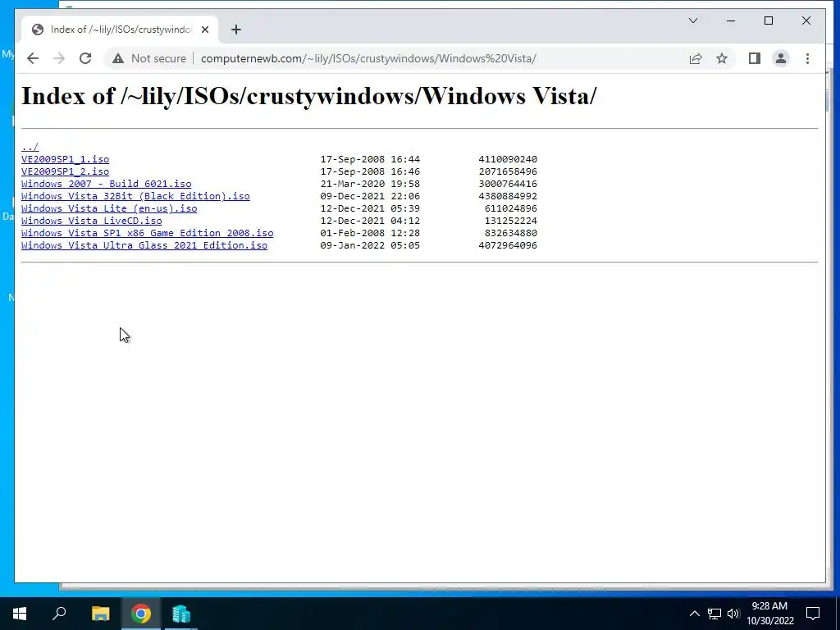Select the Index of /~lily/ISOs tab
This screenshot has width=840, height=630.
tap(121, 30)
